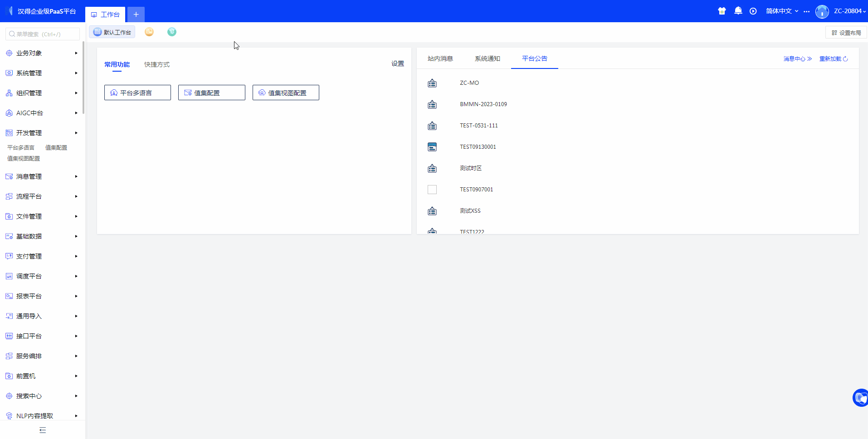Select the 工作台 top tab

click(x=105, y=15)
